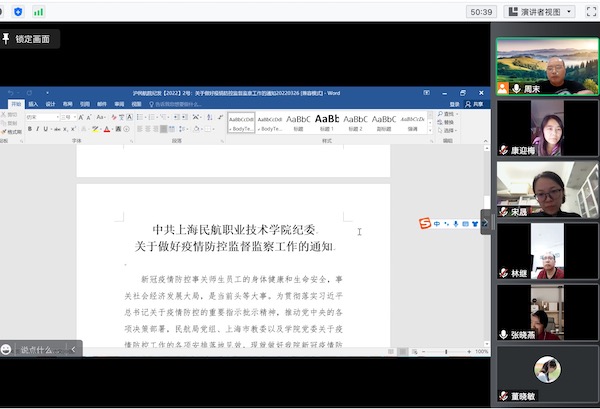The height and width of the screenshot is (409, 600).
Task: Click the bullets list icon
Action: pyautogui.click(x=140, y=117)
